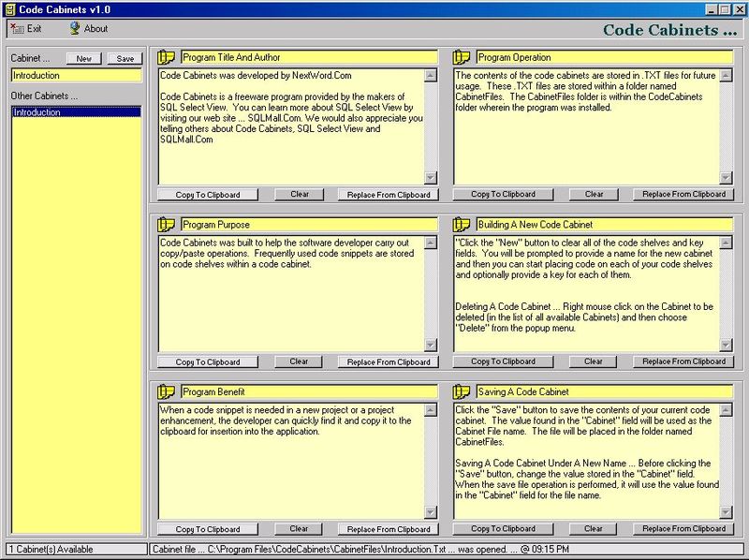Viewport: 749px width, 560px height.
Task: Edit the Program Benefit key field
Action: pos(310,391)
